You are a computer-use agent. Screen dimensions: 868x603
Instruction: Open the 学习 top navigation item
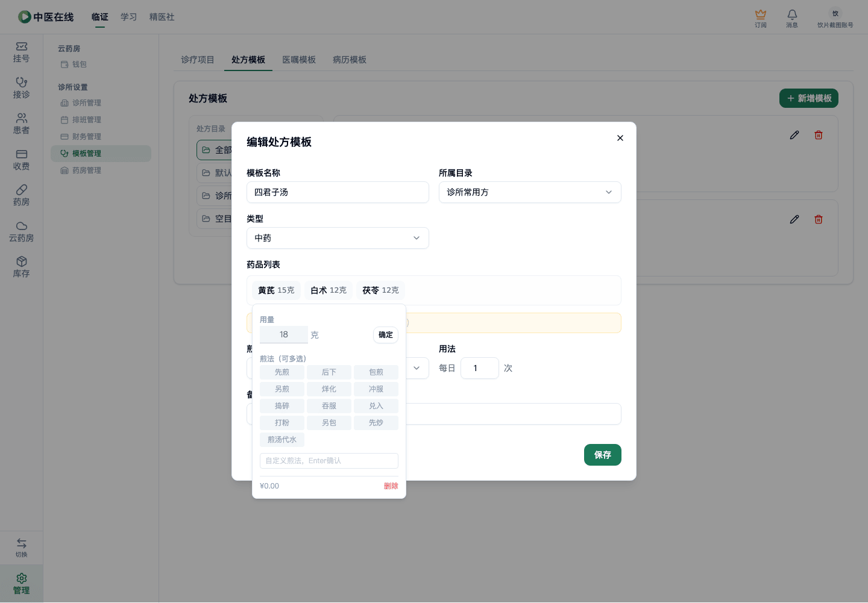click(129, 17)
